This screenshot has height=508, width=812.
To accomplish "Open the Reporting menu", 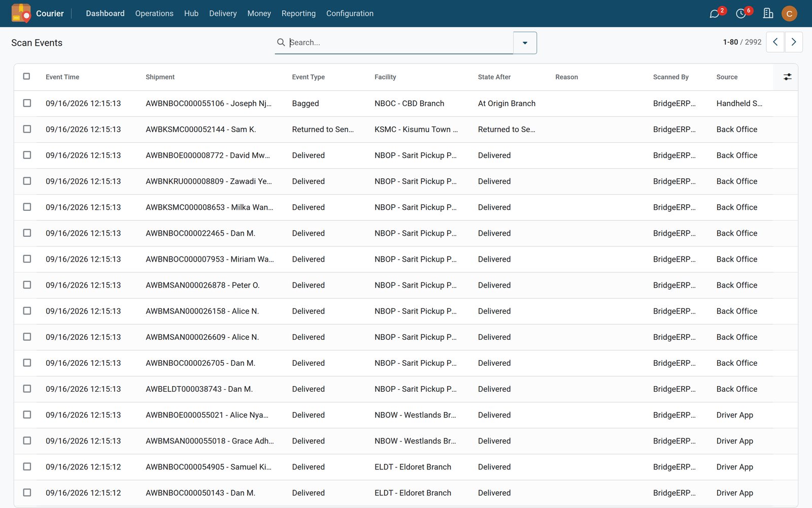I will (298, 13).
